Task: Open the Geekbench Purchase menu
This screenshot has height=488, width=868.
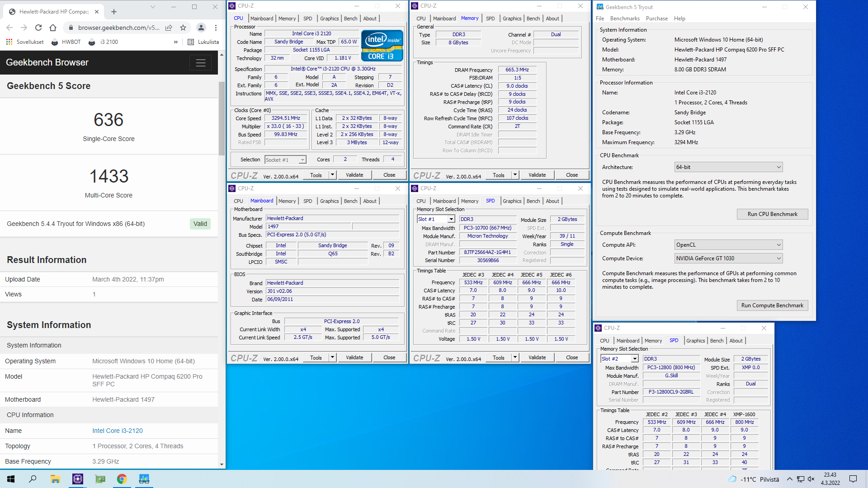Action: click(x=657, y=19)
